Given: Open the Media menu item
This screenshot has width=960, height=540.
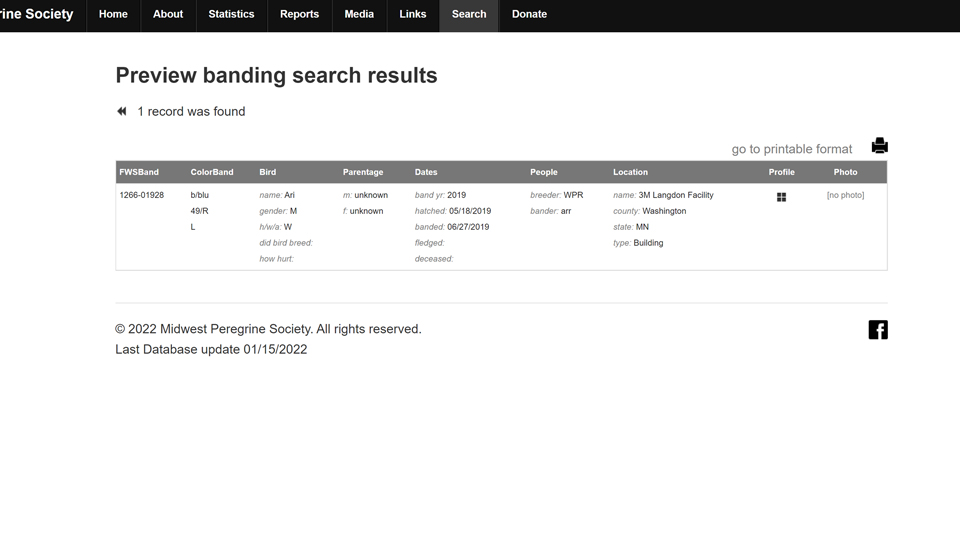Looking at the screenshot, I should (359, 15).
